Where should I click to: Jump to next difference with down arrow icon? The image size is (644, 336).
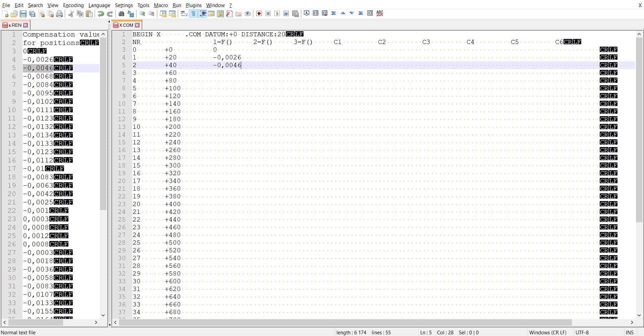352,13
